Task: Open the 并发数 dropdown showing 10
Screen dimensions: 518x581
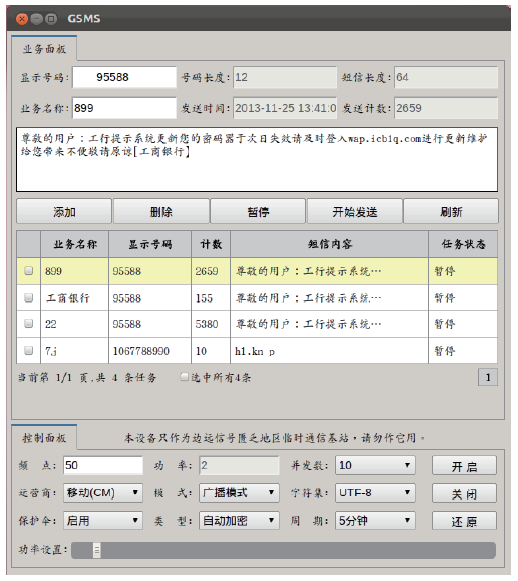Action: tap(375, 465)
